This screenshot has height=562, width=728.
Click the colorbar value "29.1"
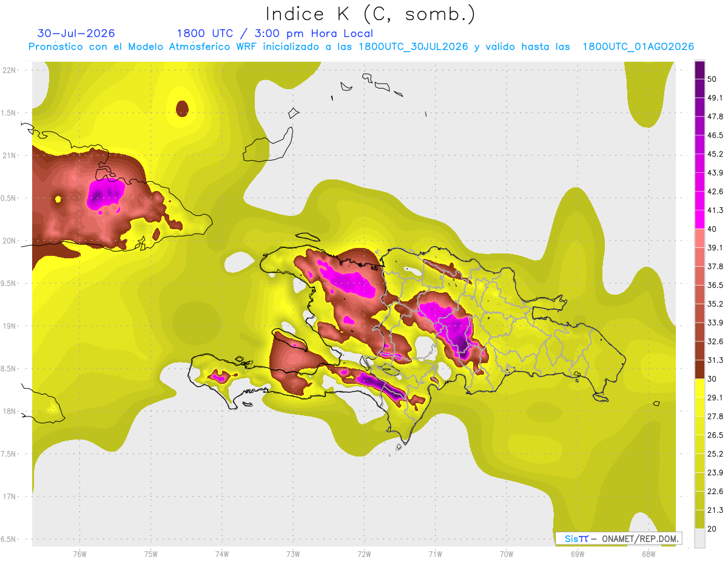[x=715, y=398]
